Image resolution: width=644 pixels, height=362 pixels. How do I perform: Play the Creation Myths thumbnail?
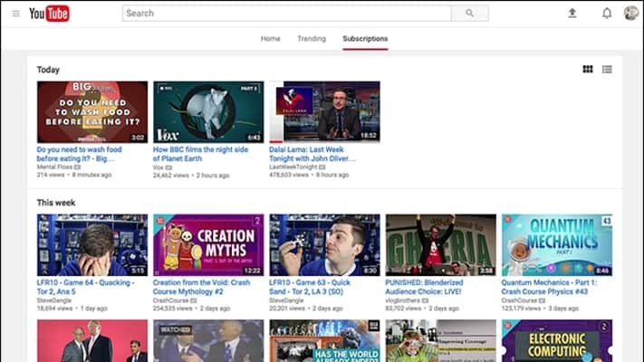(208, 244)
